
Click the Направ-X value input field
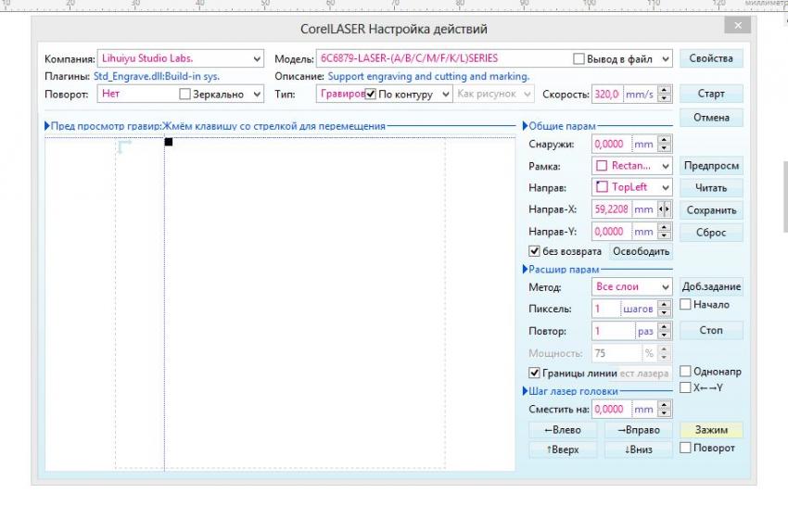611,209
